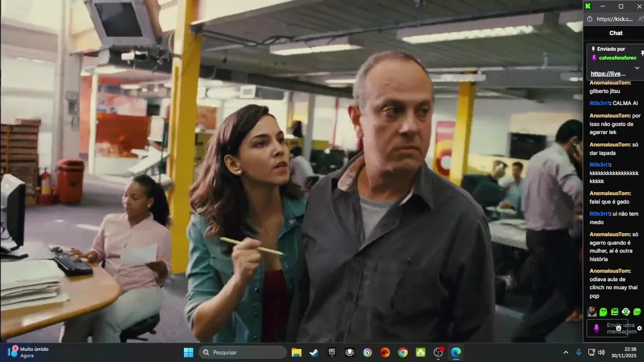The image size is (644, 362).
Task: Open the Windows Start menu
Action: click(x=189, y=352)
